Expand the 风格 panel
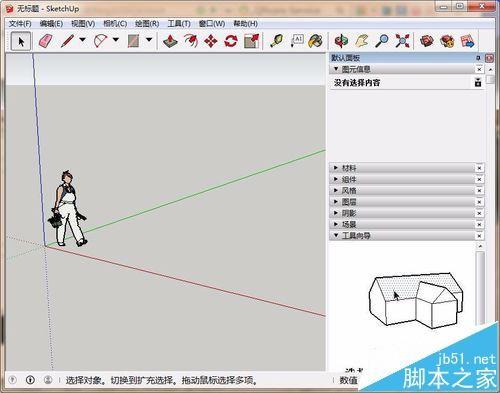The height and width of the screenshot is (393, 500). point(336,190)
